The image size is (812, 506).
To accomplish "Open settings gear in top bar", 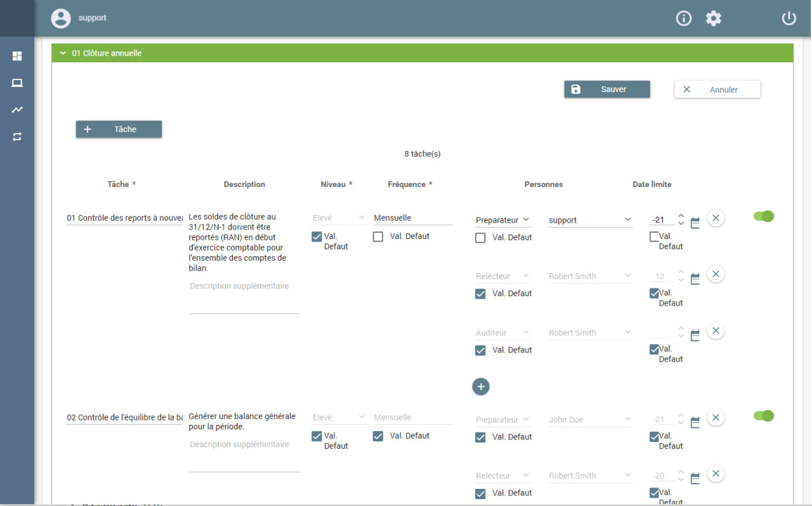I will [x=714, y=18].
